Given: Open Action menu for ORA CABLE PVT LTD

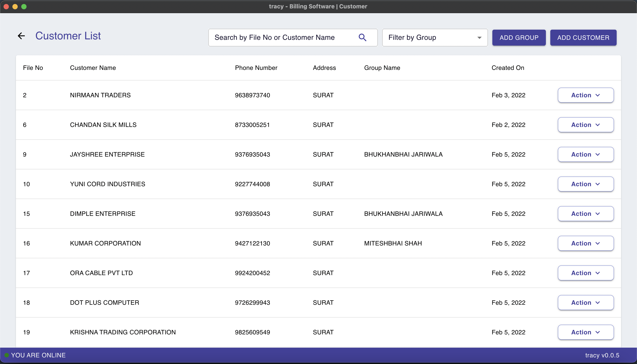Looking at the screenshot, I should (585, 273).
